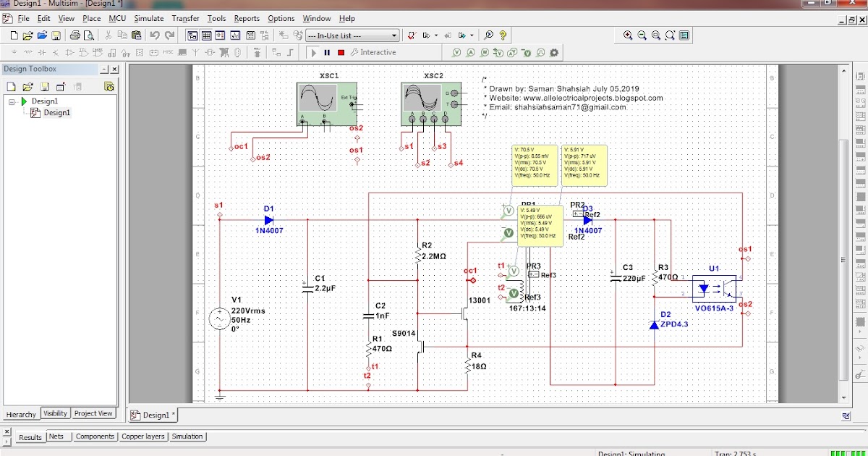Image resolution: width=868 pixels, height=456 pixels.
Task: Open the Simulate menu
Action: 149,18
